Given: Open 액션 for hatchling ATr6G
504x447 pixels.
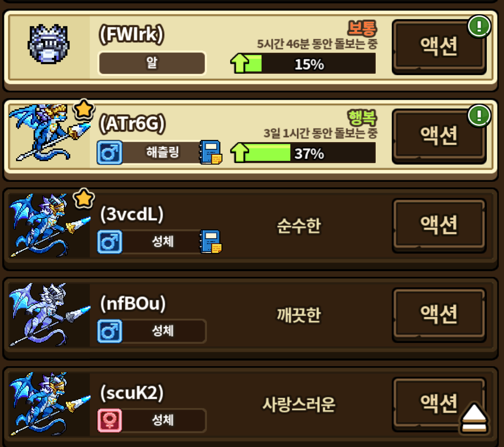Looking at the screenshot, I should pyautogui.click(x=439, y=136).
